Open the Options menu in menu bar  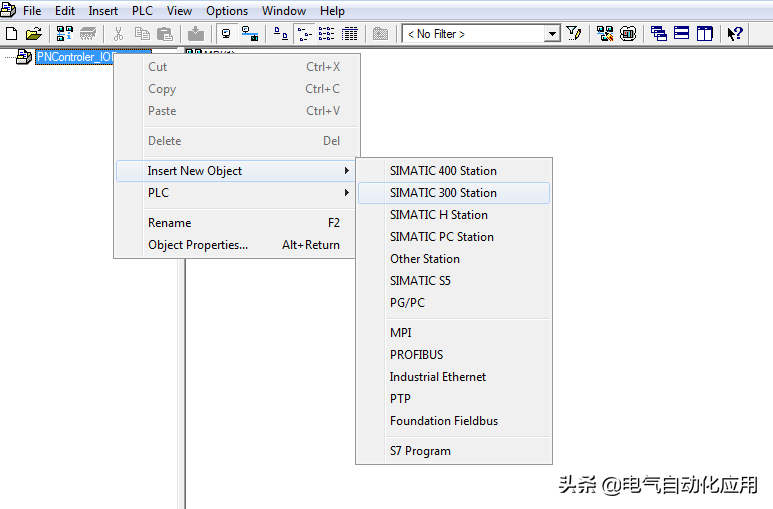point(227,11)
